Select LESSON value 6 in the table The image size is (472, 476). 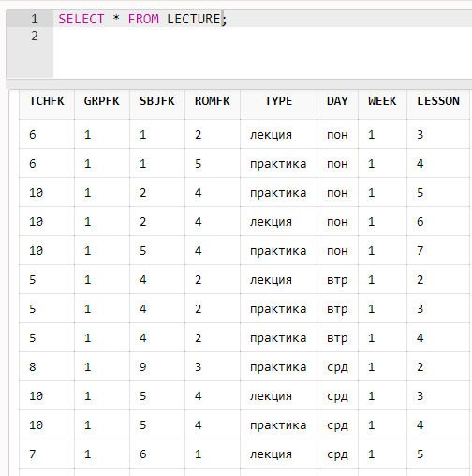[x=420, y=222]
